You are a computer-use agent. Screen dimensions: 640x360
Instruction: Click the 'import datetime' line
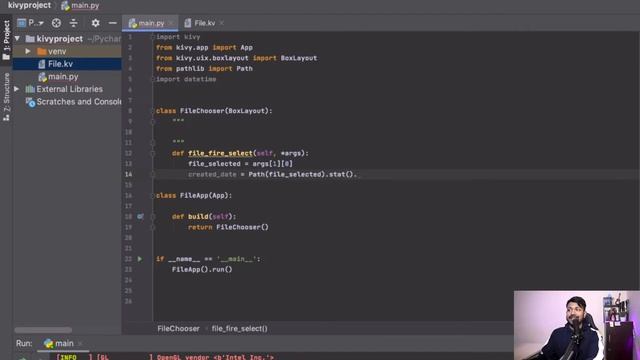click(186, 79)
